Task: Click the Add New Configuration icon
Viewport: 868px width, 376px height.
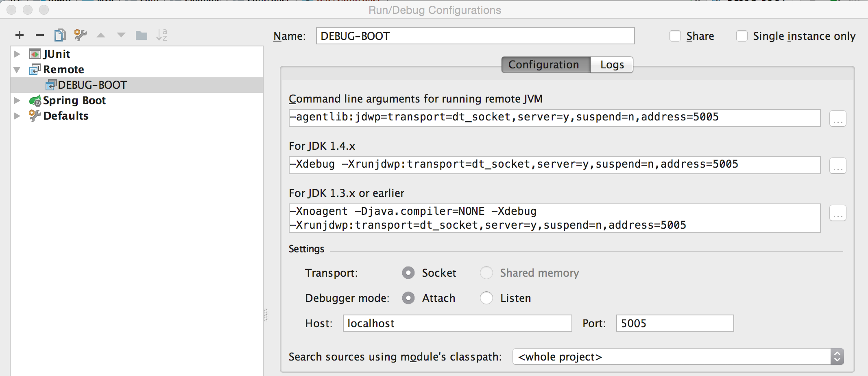Action: pyautogui.click(x=19, y=35)
